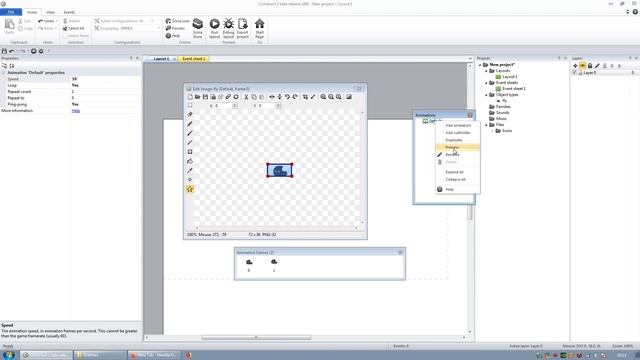This screenshot has height=360, width=640.
Task: Collapse the Object types folder
Action: click(486, 95)
